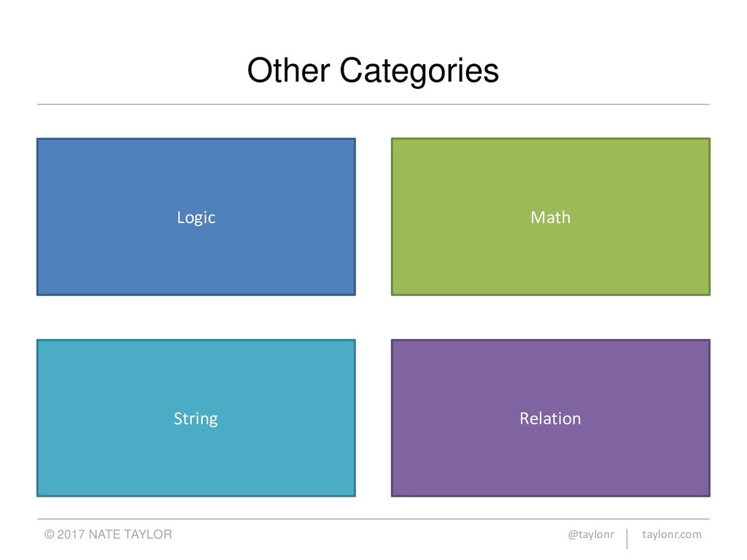Click the vertical divider beside @taylonr
The height and width of the screenshot is (560, 747).
627,539
